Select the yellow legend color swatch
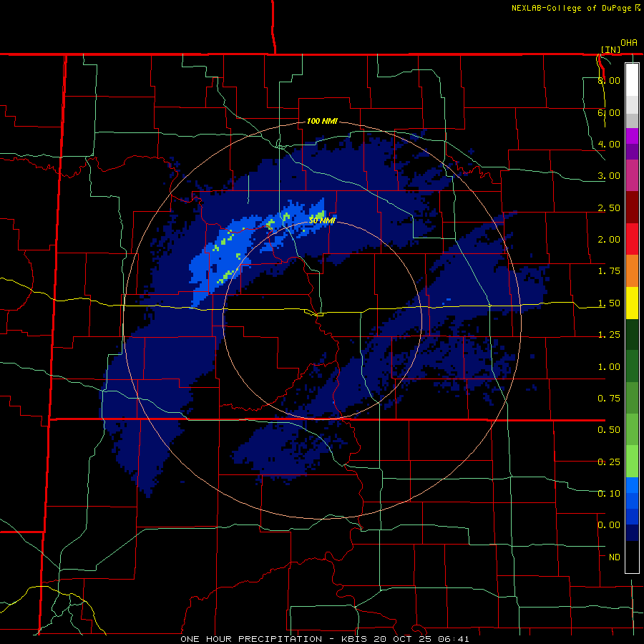Viewport: 644px width, 644px height. coord(632,303)
